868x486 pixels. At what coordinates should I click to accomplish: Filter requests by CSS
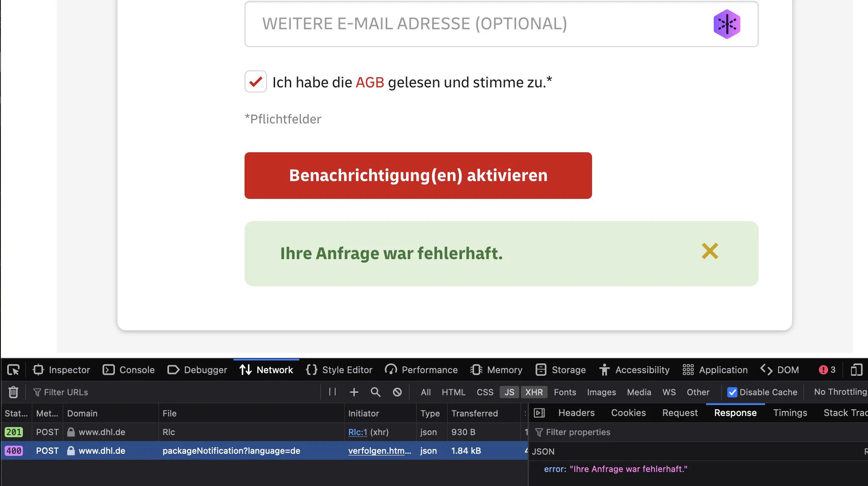(485, 392)
